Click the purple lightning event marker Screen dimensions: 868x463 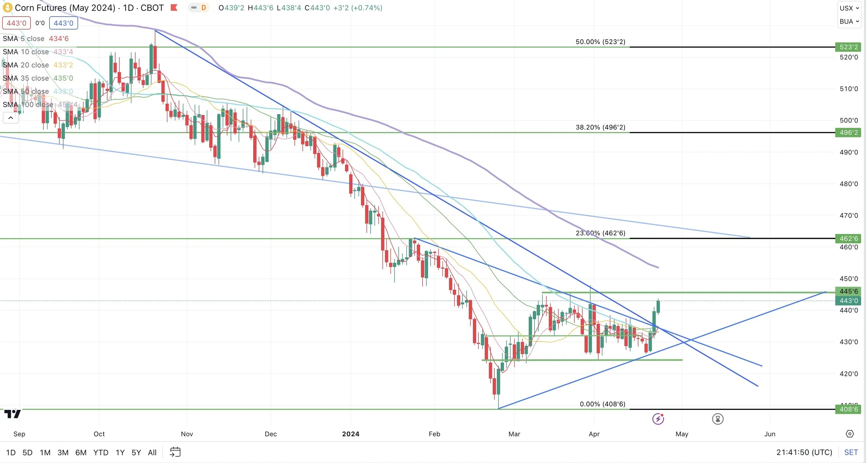658,419
